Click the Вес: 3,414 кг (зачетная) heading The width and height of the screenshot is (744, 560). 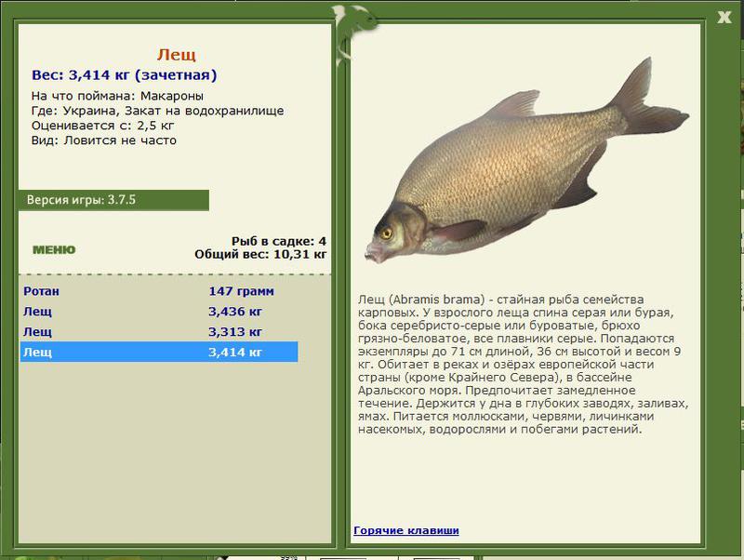click(x=125, y=75)
